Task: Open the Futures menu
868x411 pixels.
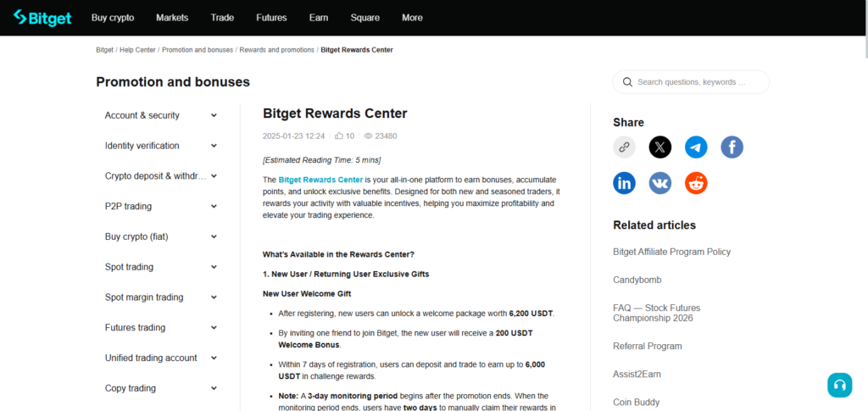Action: 271,18
